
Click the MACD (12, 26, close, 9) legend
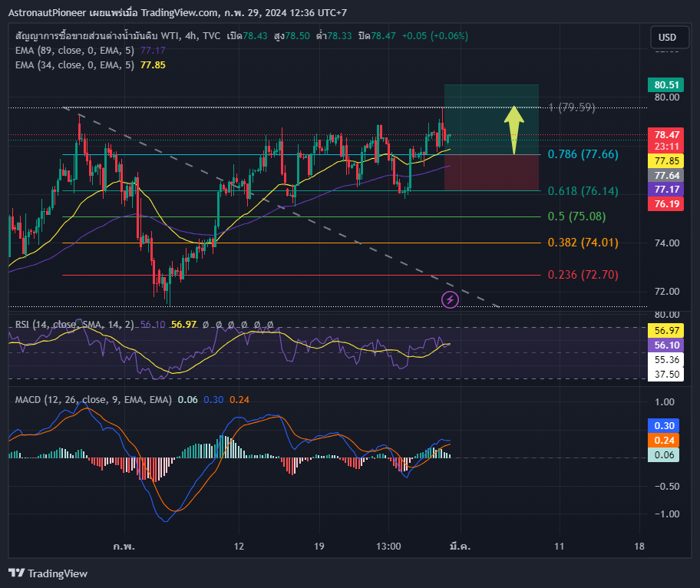tap(94, 400)
